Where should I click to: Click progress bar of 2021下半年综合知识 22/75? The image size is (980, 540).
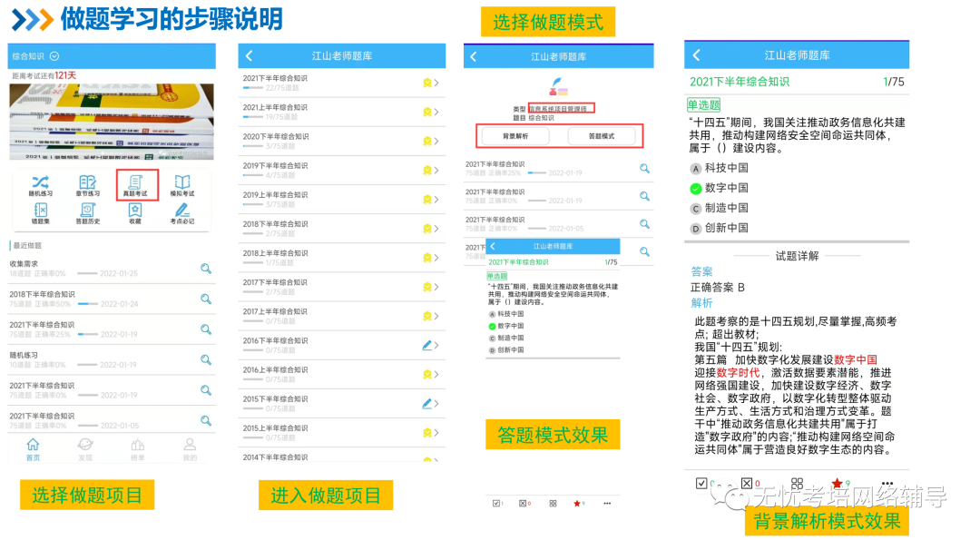[x=252, y=88]
